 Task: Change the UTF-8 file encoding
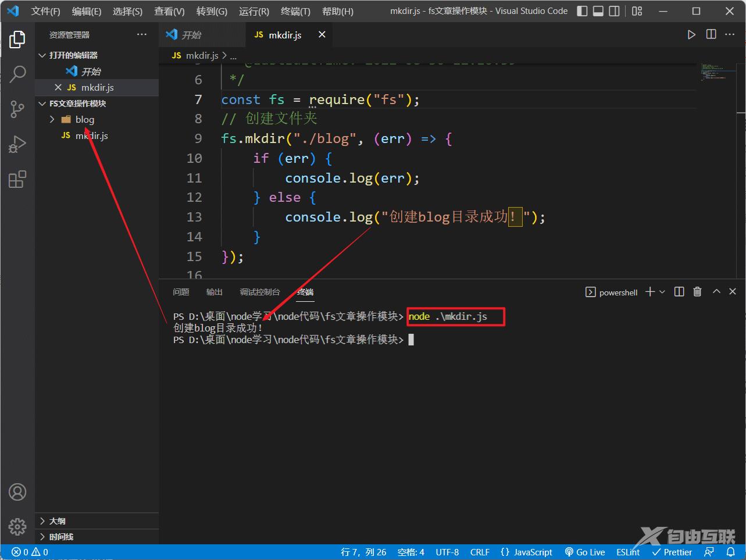click(x=447, y=552)
